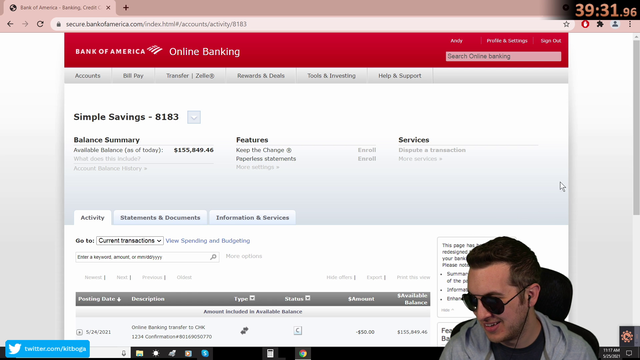Screen dimensions: 640x360
Task: Click the orange media player taskbar icon
Action: tap(188, 353)
